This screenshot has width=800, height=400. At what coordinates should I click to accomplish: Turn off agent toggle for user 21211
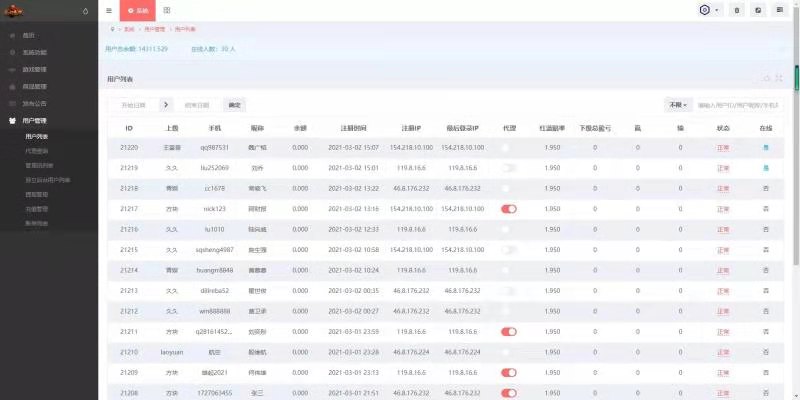[508, 331]
